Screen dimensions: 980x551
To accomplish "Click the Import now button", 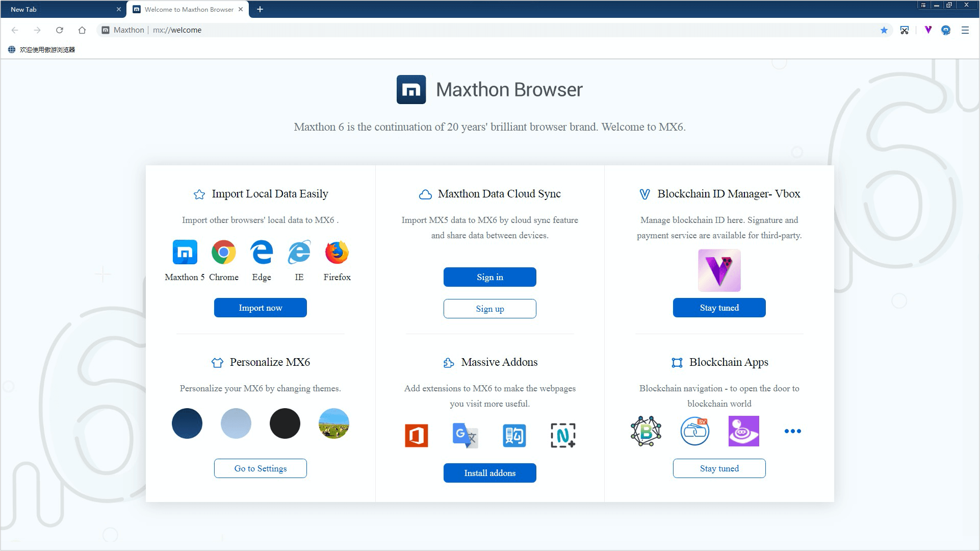I will (x=260, y=308).
